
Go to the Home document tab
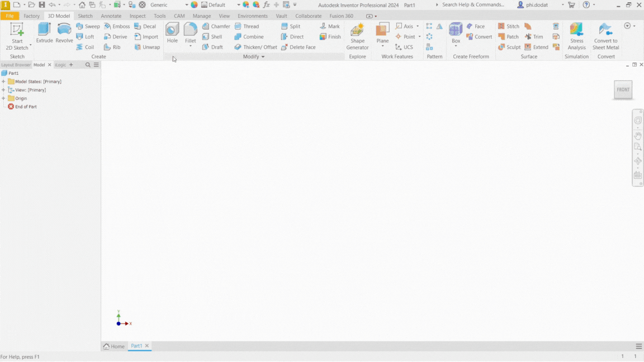(114, 346)
